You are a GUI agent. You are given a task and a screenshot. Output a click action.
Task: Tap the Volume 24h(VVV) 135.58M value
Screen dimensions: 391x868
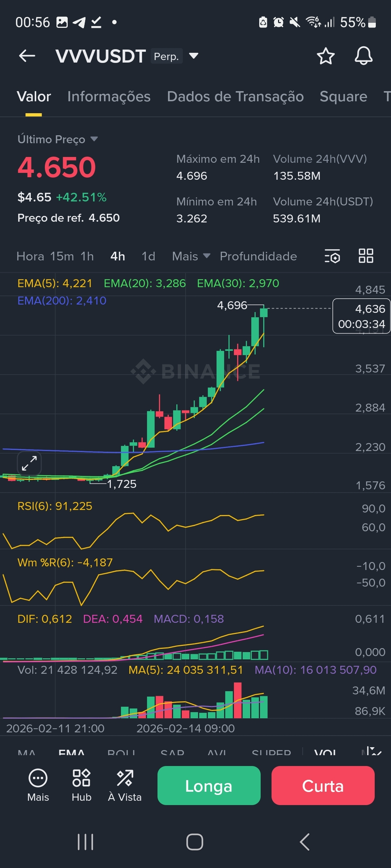coord(297,176)
